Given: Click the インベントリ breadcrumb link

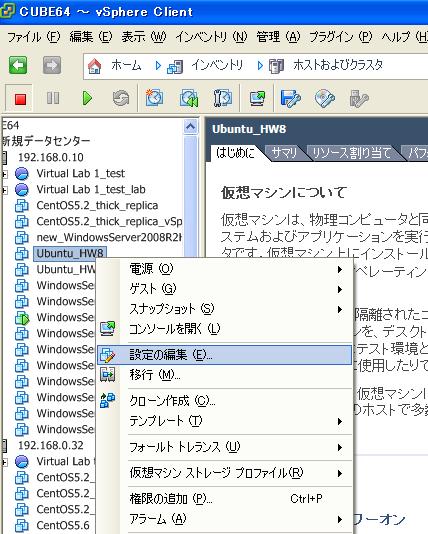Looking at the screenshot, I should (217, 65).
